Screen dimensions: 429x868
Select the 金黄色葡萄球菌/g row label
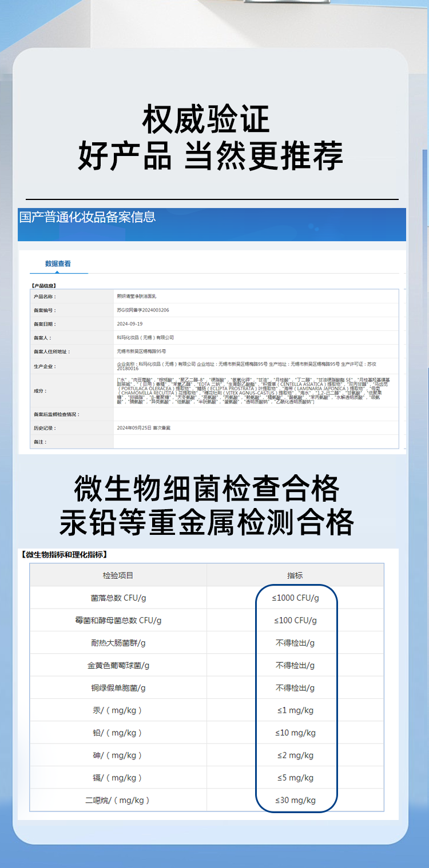point(118,665)
